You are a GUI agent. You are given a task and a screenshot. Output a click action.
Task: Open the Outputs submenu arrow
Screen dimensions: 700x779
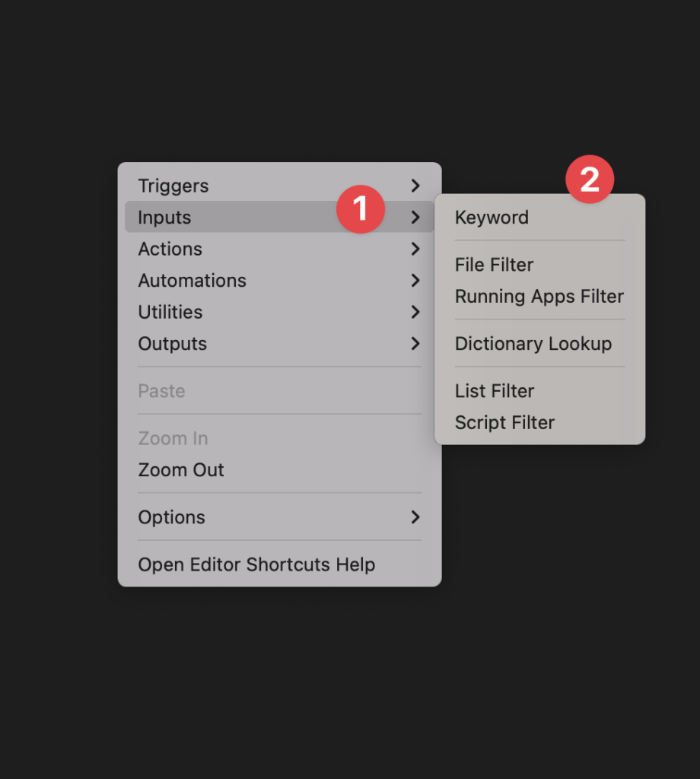415,343
